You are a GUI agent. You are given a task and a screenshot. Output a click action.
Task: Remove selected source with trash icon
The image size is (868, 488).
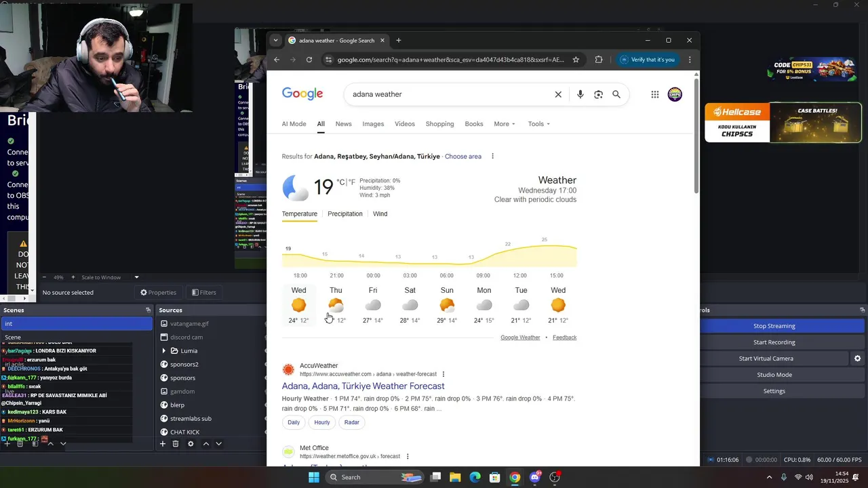coord(176,444)
